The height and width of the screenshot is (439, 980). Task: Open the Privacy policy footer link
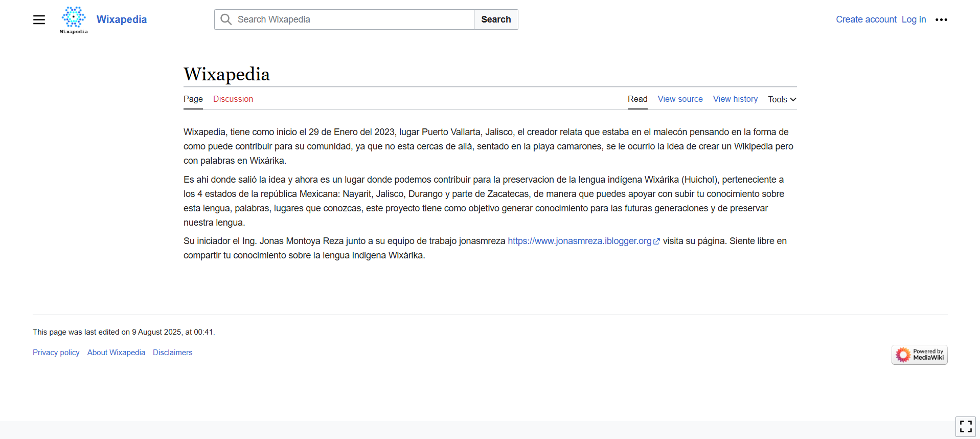click(x=56, y=353)
